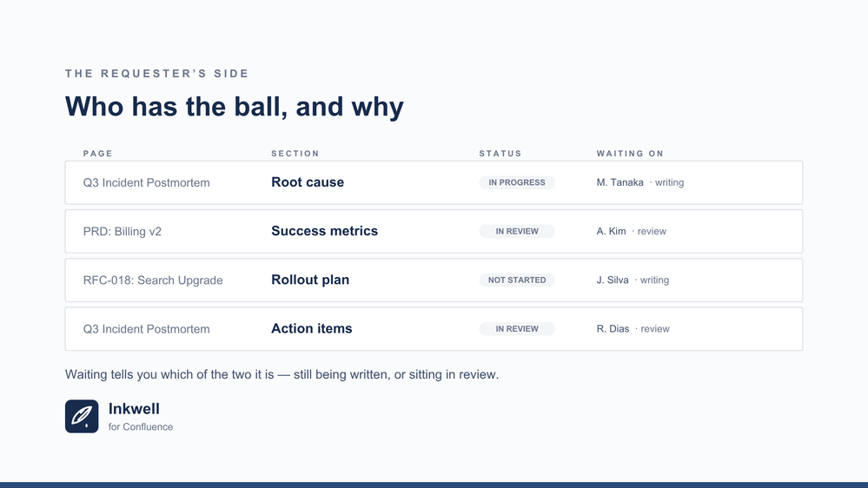Viewport: 868px width, 488px height.
Task: Open the Action items section
Action: click(312, 328)
